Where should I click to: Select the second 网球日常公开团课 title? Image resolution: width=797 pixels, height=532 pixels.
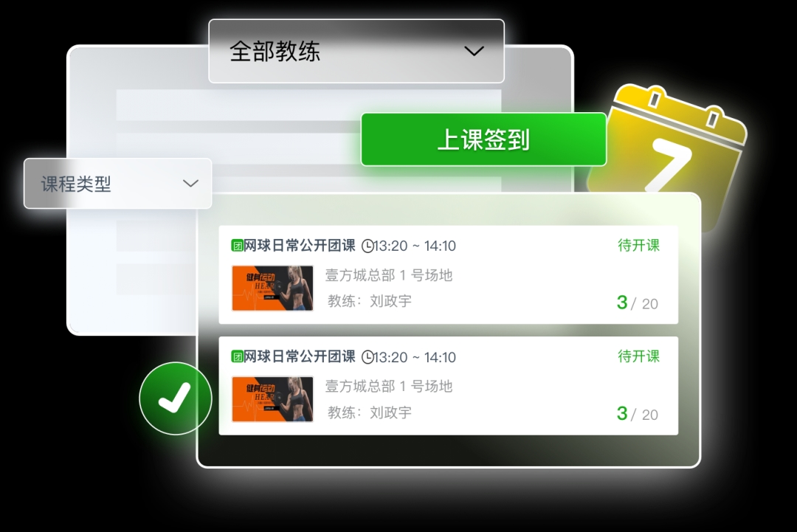(300, 356)
